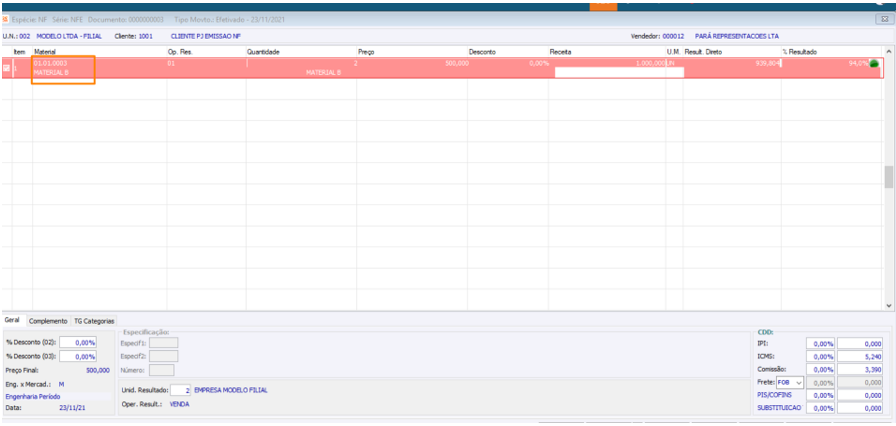Click the Comissão value field showing 3,390
The image size is (896, 426).
coord(859,369)
